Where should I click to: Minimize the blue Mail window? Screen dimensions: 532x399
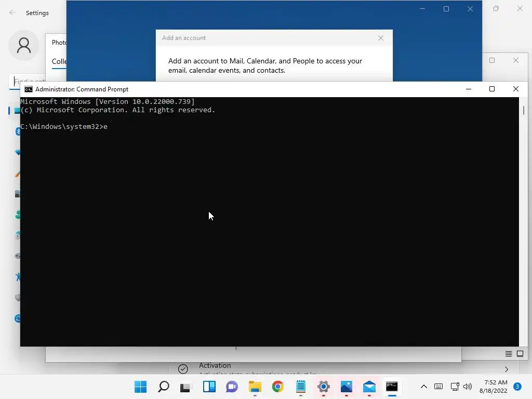(422, 9)
